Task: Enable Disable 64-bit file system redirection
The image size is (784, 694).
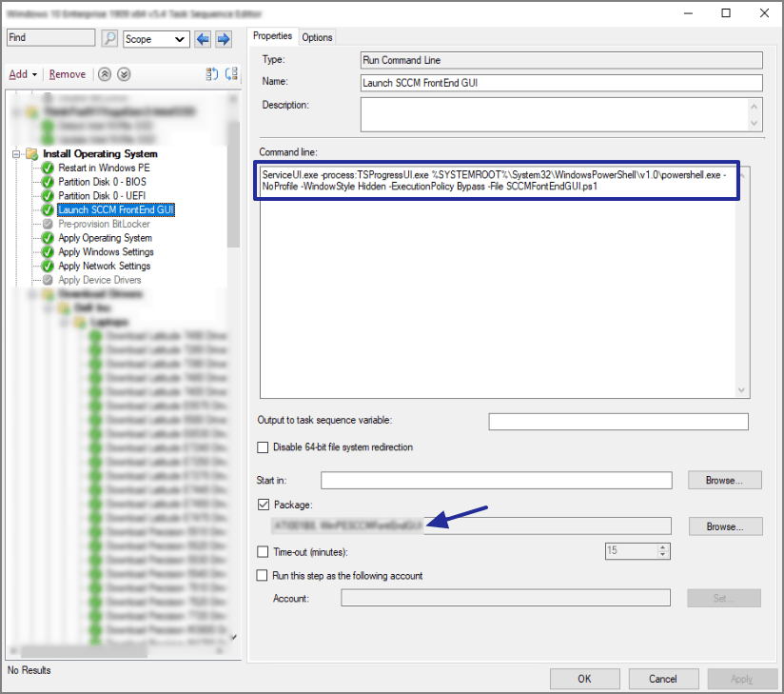Action: [x=262, y=446]
